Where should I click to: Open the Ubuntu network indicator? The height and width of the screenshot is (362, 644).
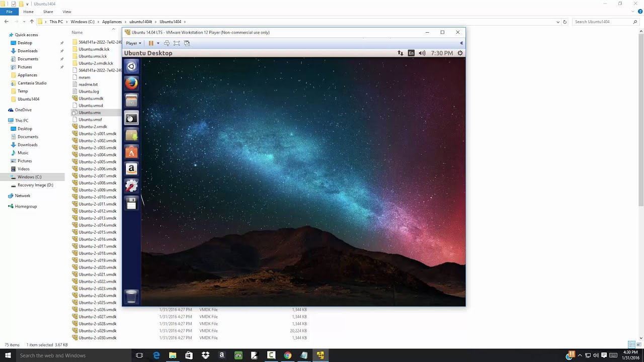coord(400,53)
